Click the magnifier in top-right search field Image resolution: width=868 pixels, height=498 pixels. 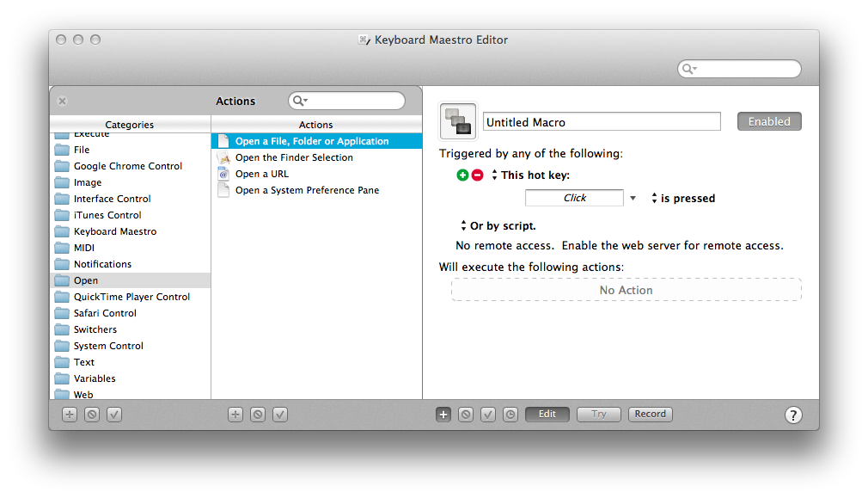(688, 69)
